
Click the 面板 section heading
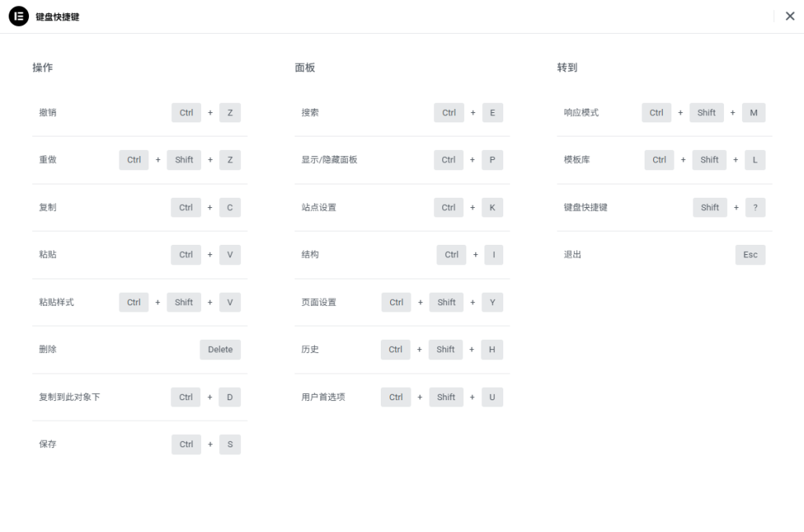tap(305, 68)
